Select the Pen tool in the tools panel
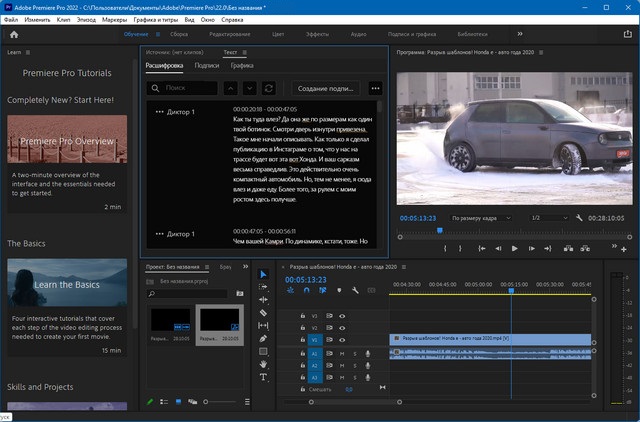This screenshot has width=640, height=422. 264,339
